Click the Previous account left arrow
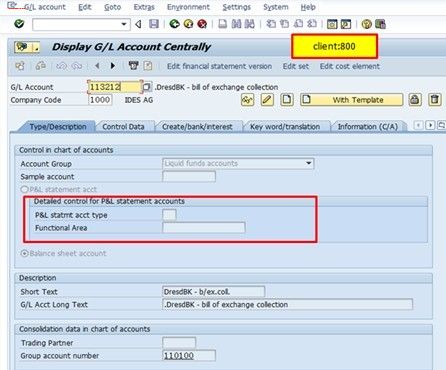 [x=97, y=66]
